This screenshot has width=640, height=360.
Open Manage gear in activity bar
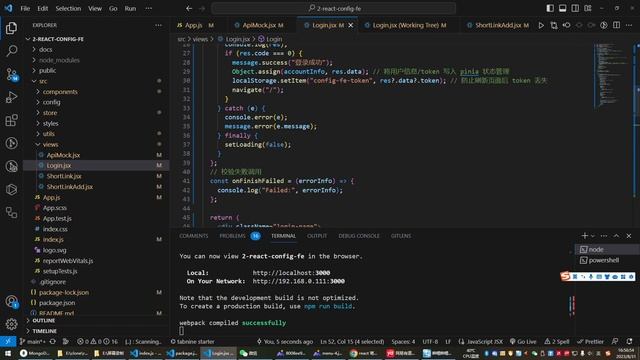11,324
